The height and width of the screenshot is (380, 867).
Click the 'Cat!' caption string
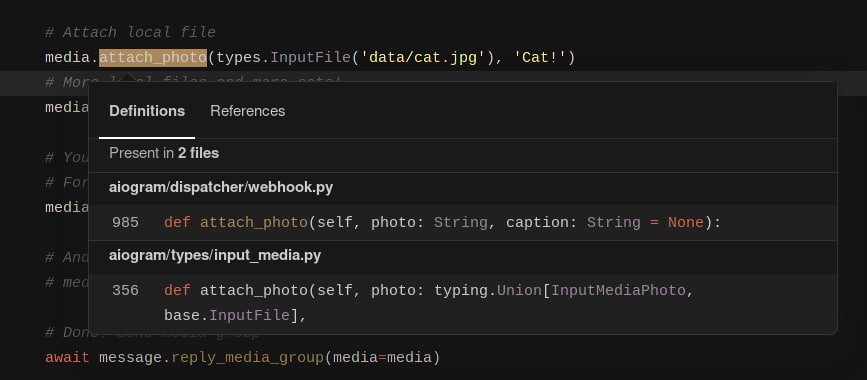[540, 58]
